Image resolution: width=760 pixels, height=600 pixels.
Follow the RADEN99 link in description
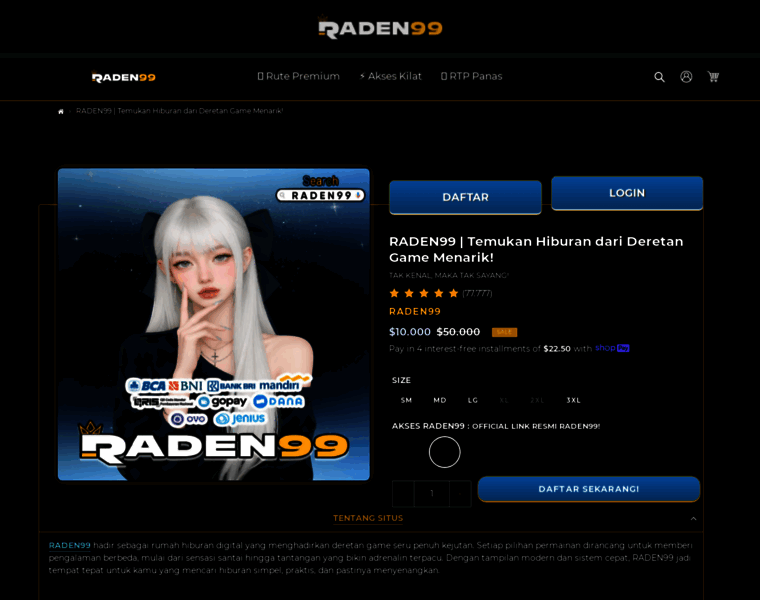coord(69,545)
